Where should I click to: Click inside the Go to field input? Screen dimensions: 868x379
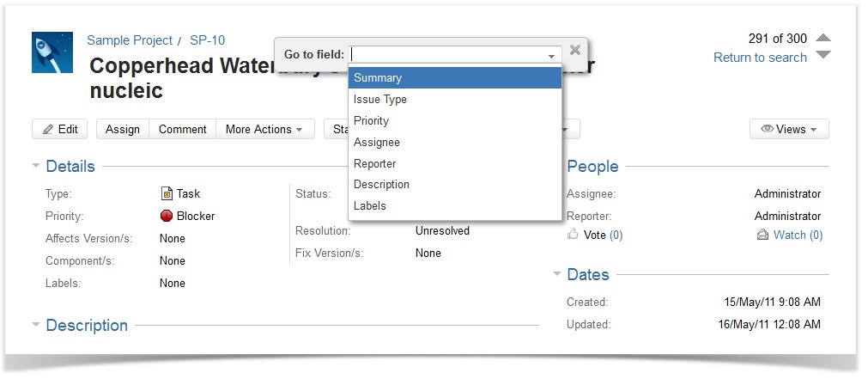click(448, 54)
